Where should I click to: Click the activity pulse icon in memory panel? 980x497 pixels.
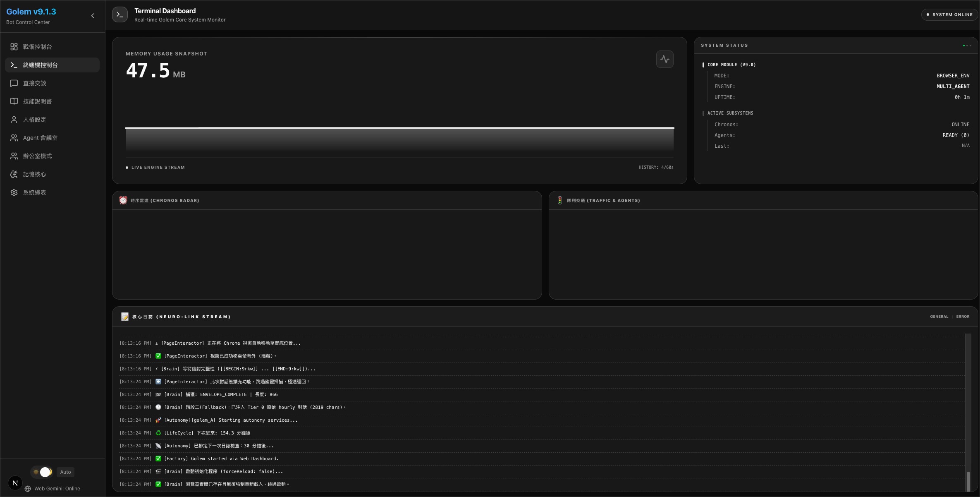664,59
